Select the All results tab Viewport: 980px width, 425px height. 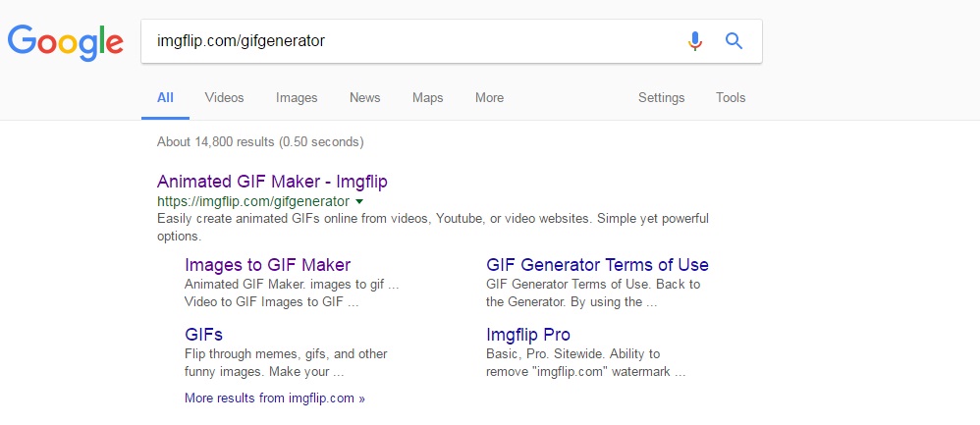pyautogui.click(x=165, y=97)
